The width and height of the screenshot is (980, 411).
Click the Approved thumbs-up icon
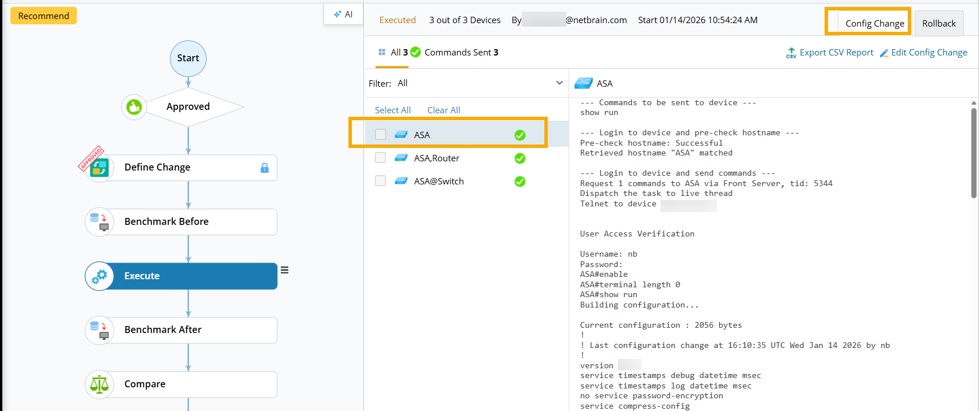tap(134, 107)
